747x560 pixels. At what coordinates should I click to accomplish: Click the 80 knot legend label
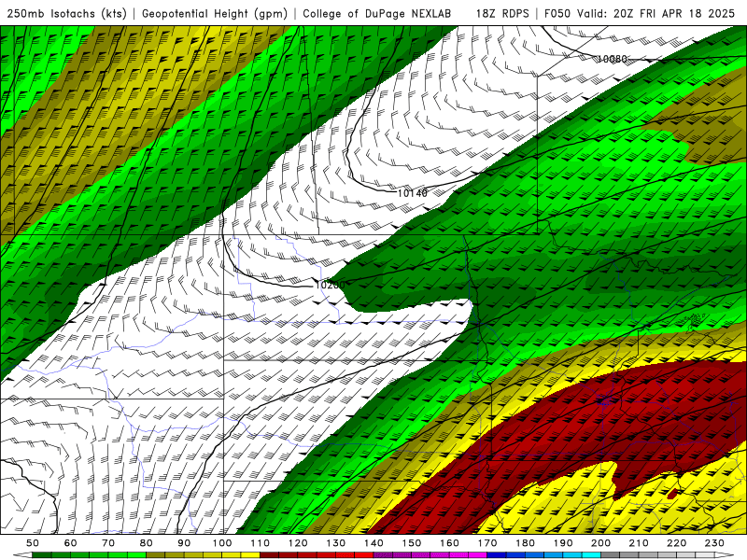pos(147,543)
